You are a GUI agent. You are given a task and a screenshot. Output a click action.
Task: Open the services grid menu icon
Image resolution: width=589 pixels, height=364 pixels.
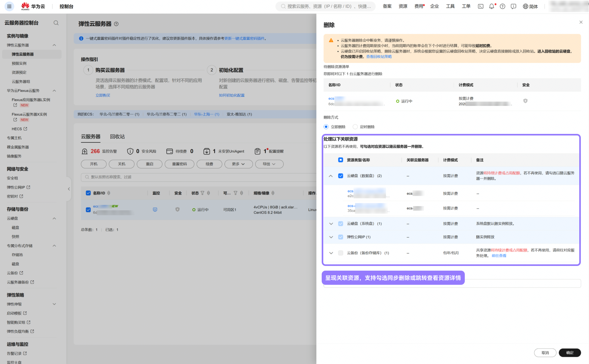tap(9, 6)
